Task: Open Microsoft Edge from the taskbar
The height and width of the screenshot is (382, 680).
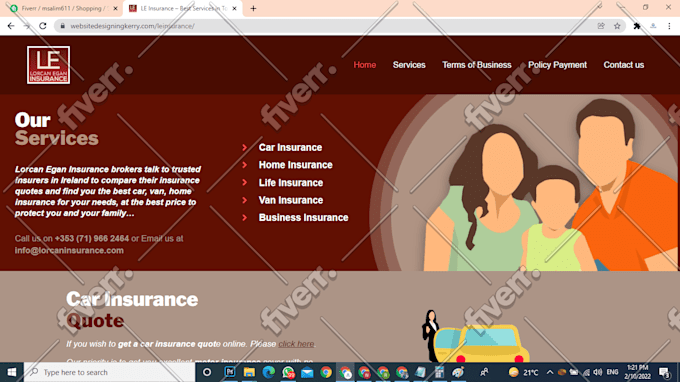Action: [x=268, y=372]
